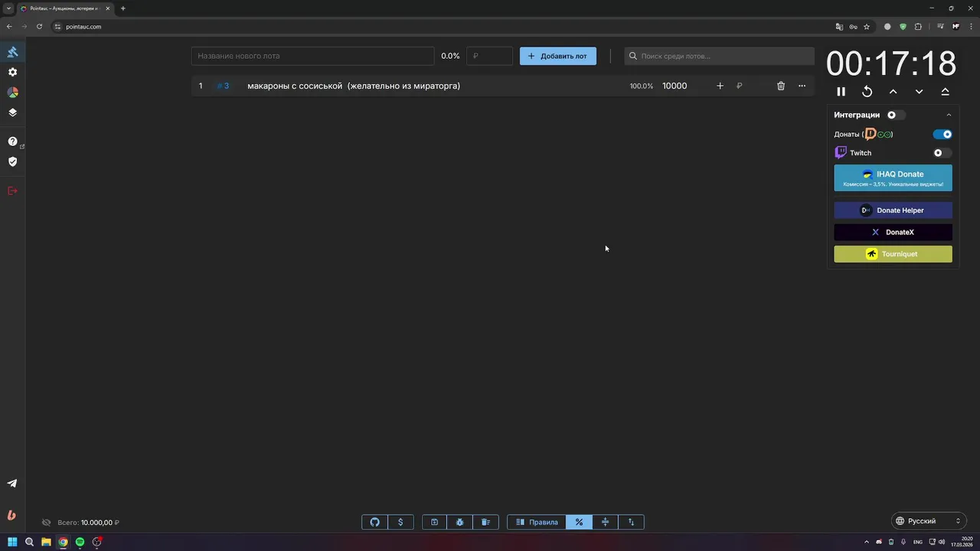Open the GitHub link icon at bottom
Image resolution: width=980 pixels, height=551 pixels.
point(374,522)
